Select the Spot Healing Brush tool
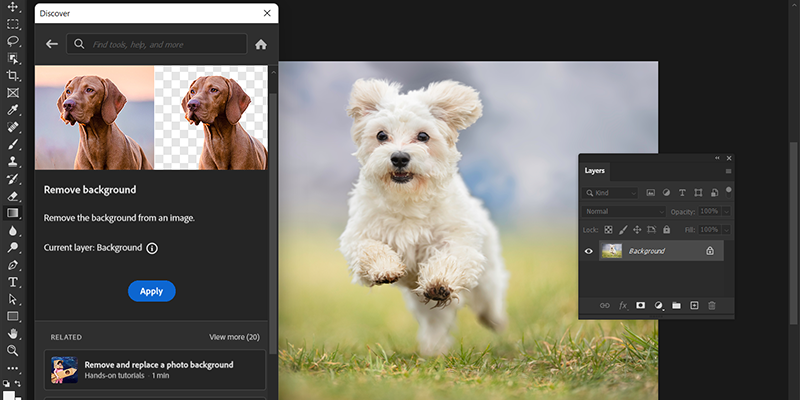This screenshot has width=800, height=400. click(x=13, y=127)
